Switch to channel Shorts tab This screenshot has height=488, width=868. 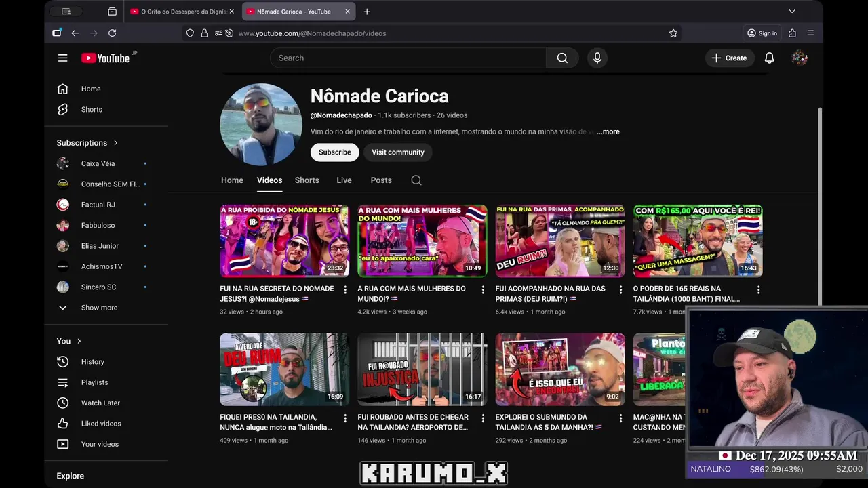307,180
